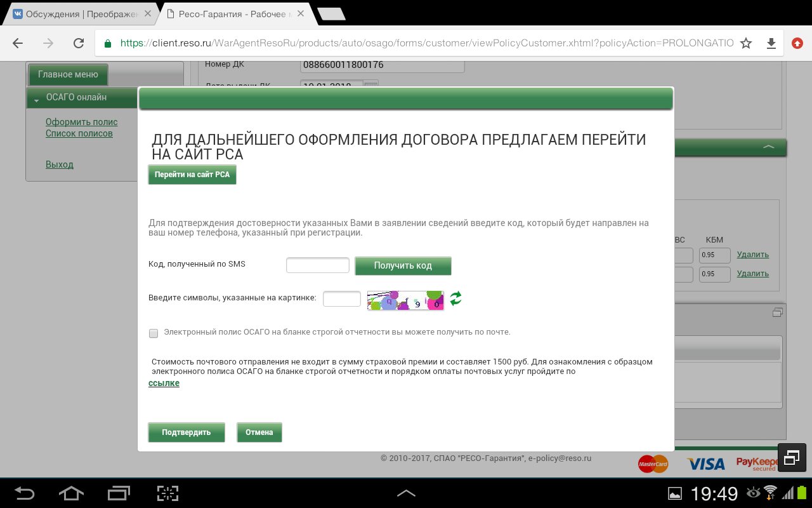
Task: Go forward with the browser forward arrow
Action: click(48, 43)
